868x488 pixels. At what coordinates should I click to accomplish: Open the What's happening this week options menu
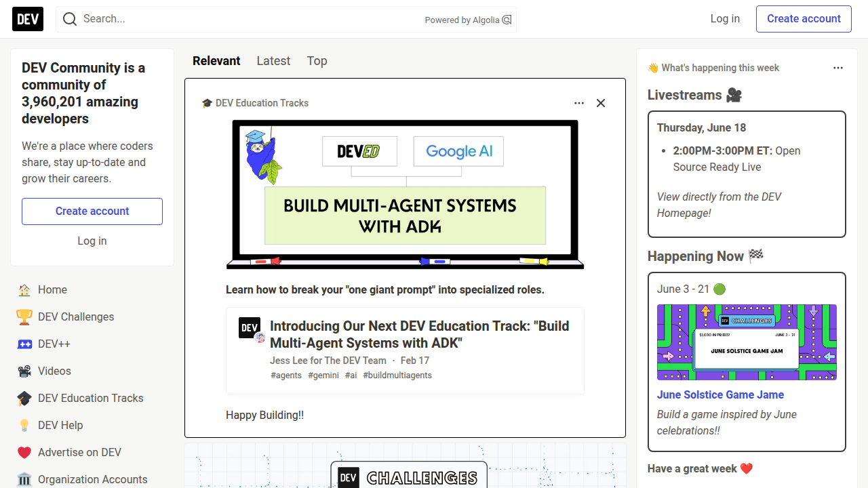838,68
